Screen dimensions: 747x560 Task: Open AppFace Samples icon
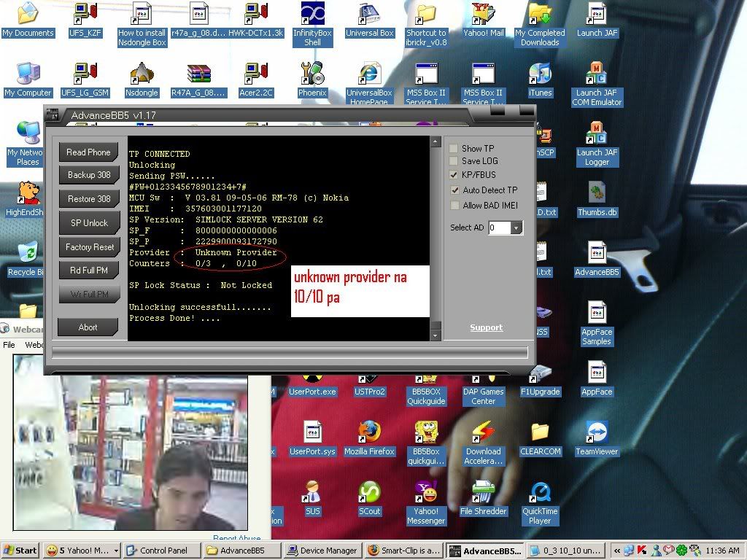597,323
